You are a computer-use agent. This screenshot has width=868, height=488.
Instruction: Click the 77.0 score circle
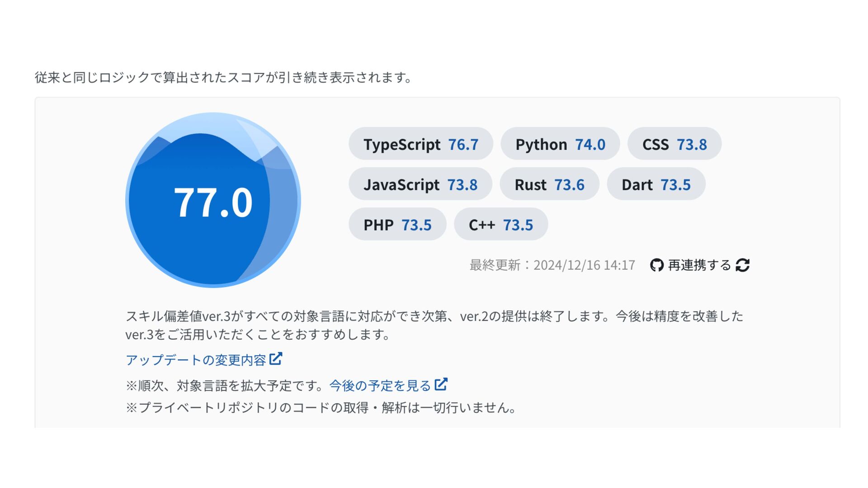213,200
